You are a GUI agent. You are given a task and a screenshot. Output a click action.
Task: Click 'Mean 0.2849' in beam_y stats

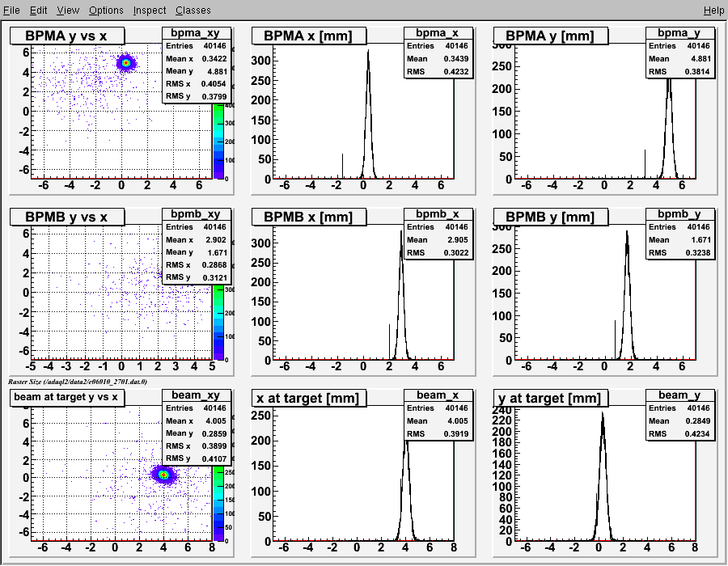point(679,420)
